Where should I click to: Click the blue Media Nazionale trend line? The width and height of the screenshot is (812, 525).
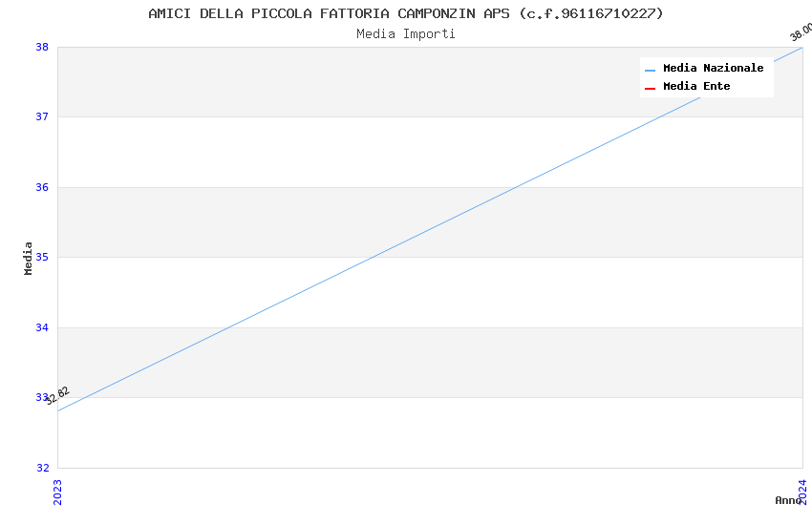pyautogui.click(x=430, y=229)
